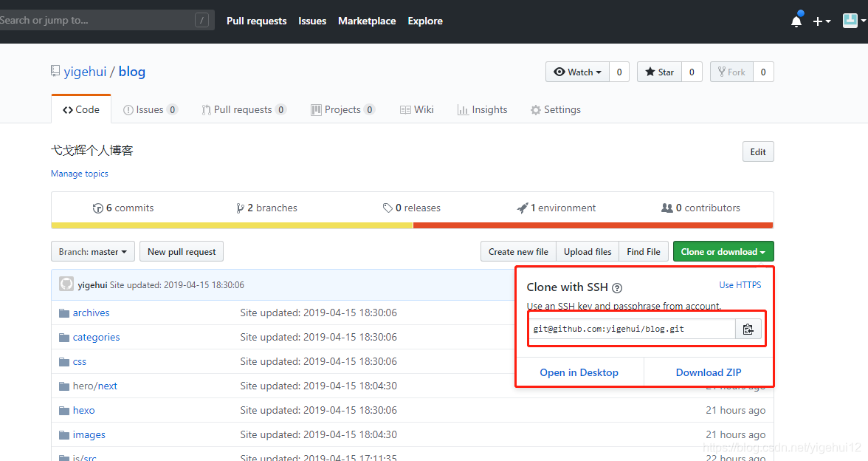
Task: Open the plus create-new menu
Action: coord(821,21)
